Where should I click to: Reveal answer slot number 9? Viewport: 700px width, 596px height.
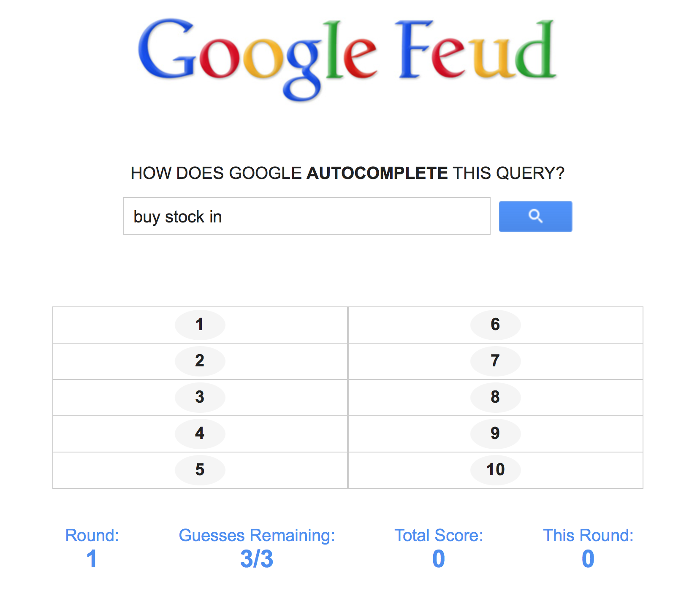click(x=495, y=433)
